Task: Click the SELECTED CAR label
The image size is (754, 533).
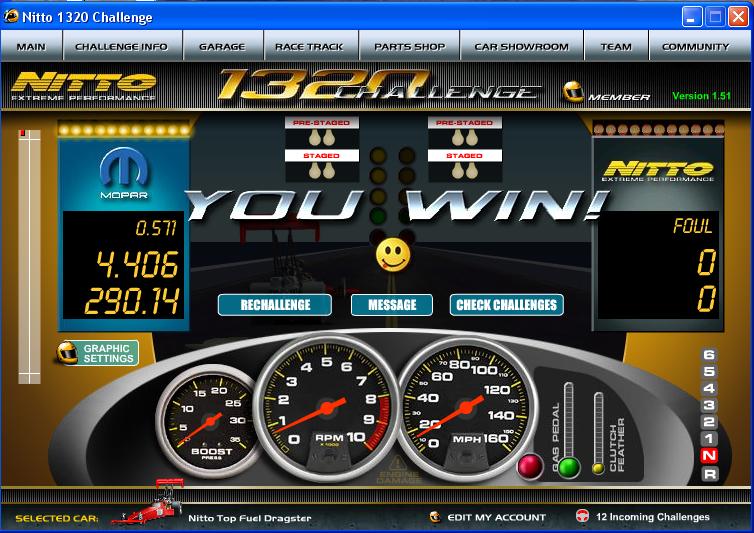Action: (57, 519)
